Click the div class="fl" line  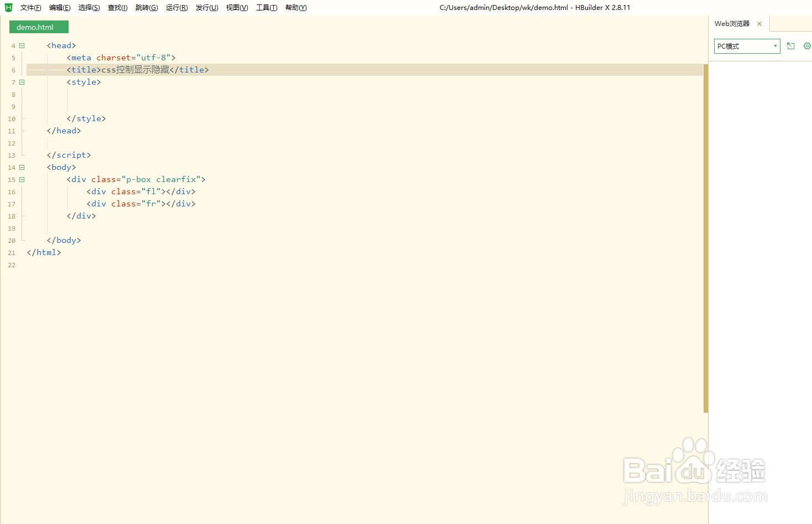(141, 191)
